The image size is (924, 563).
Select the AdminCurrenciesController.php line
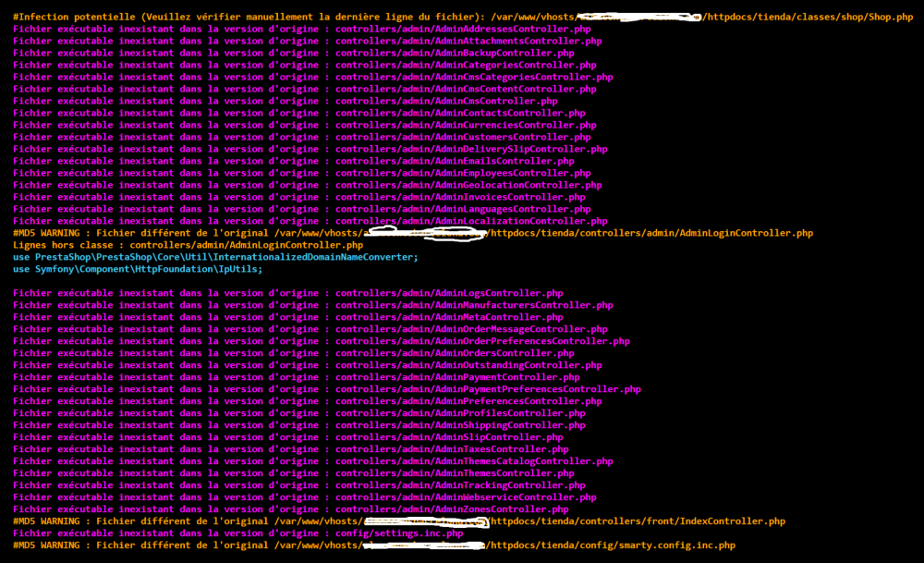[305, 125]
